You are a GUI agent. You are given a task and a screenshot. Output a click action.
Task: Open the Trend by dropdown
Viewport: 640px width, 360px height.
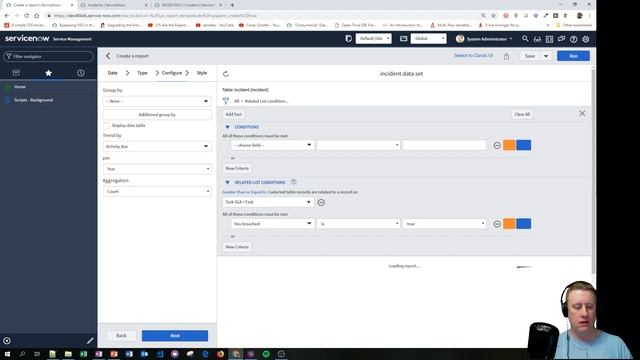click(x=157, y=146)
